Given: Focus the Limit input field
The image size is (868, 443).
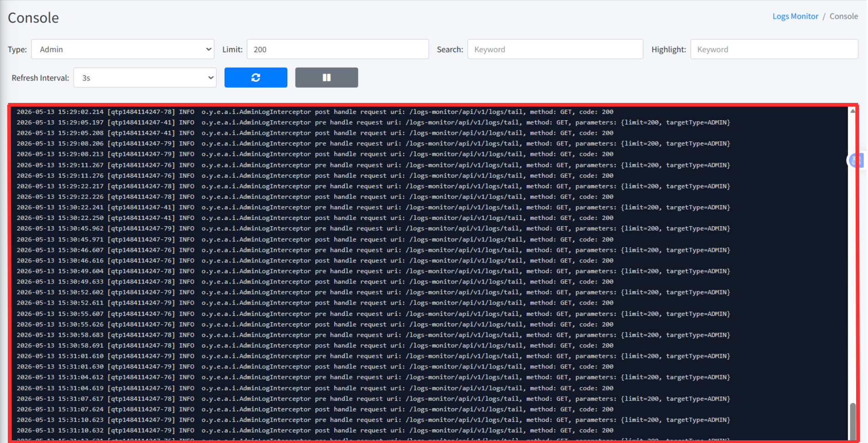Looking at the screenshot, I should [x=338, y=49].
